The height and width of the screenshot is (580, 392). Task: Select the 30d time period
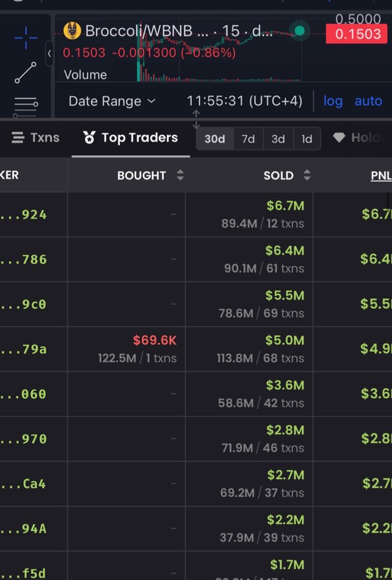215,139
